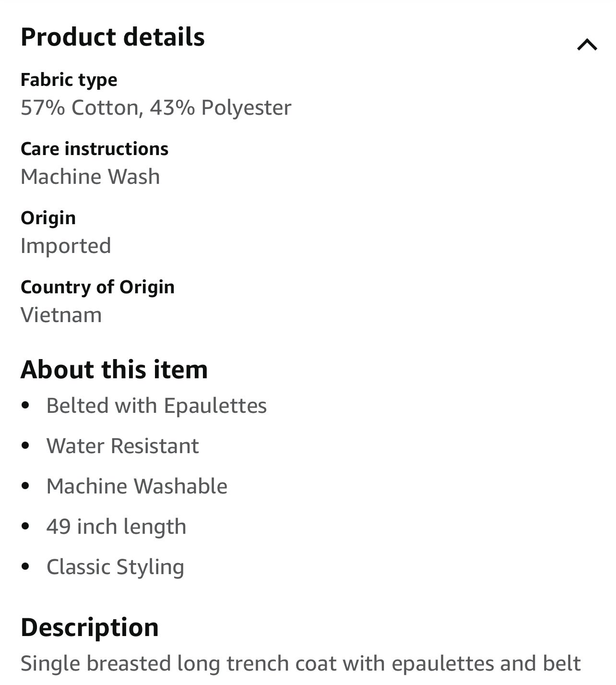Click the Product details heading
This screenshot has height=685, width=616.
[113, 37]
